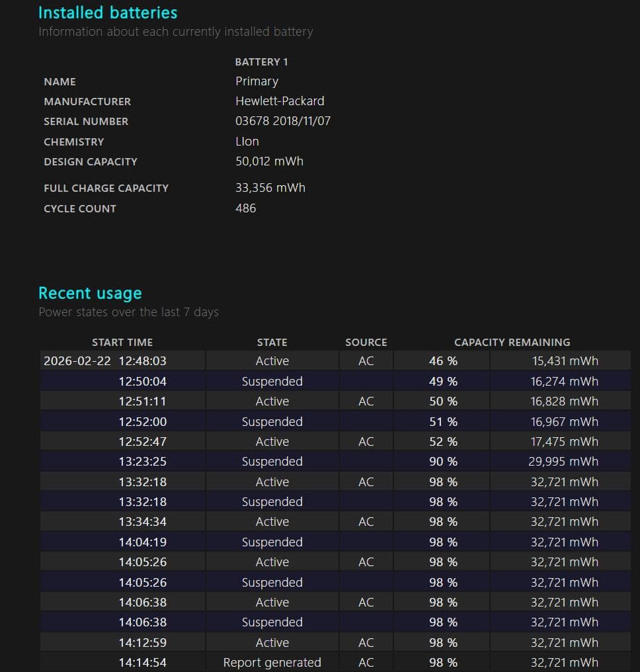The width and height of the screenshot is (640, 672).
Task: Click the 15,431 mWh capacity cell
Action: (565, 361)
